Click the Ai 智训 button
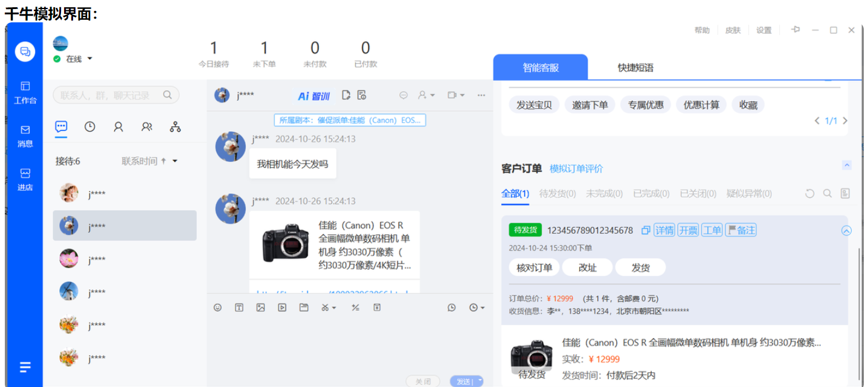The width and height of the screenshot is (868, 387). [x=314, y=95]
